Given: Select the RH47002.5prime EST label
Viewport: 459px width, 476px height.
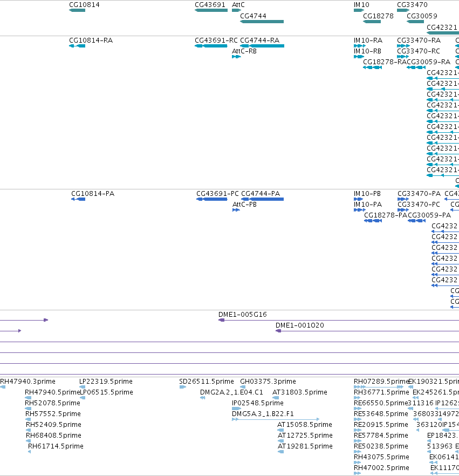Looking at the screenshot, I should click(381, 468).
